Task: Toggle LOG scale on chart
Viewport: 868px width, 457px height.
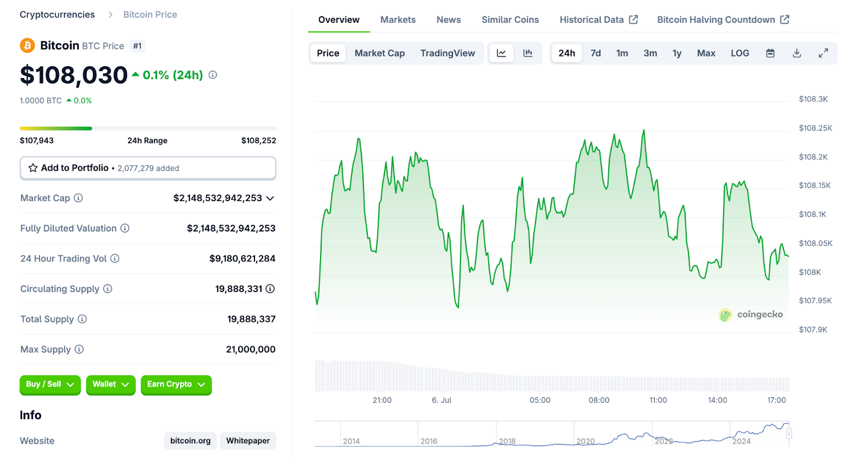Action: pyautogui.click(x=740, y=53)
